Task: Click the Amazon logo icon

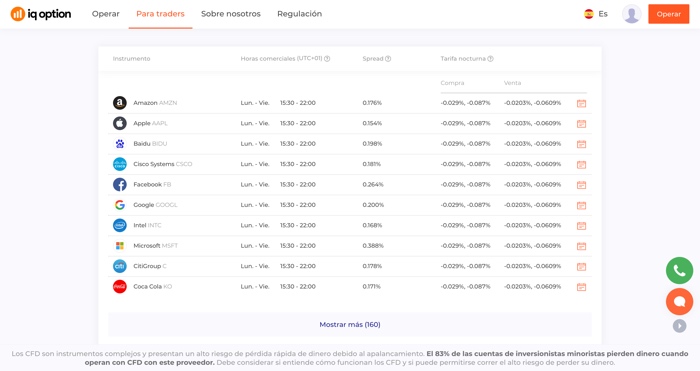Action: click(120, 103)
